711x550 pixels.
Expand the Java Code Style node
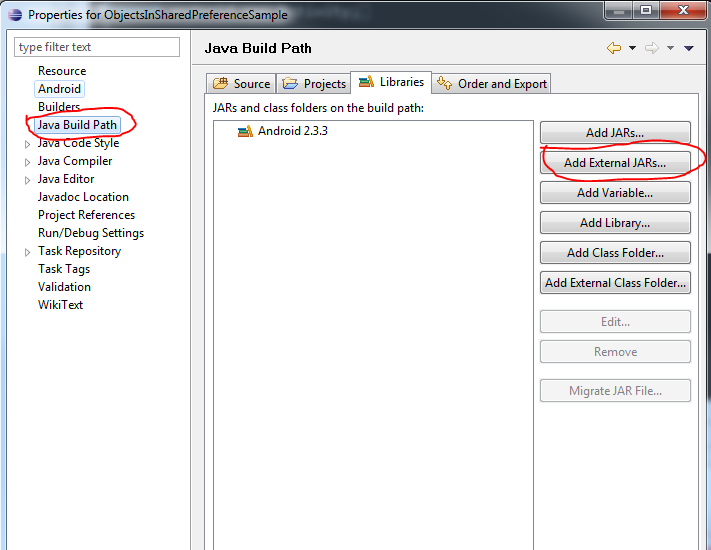27,144
